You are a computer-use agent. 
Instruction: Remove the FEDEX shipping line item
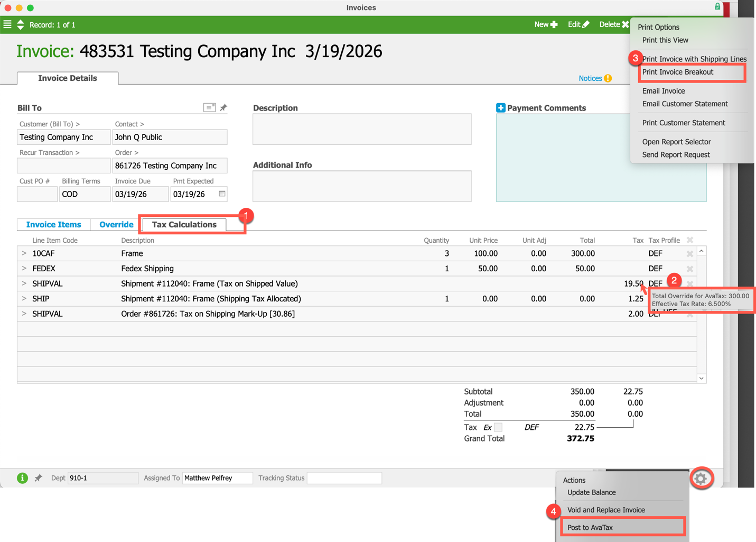tap(690, 269)
